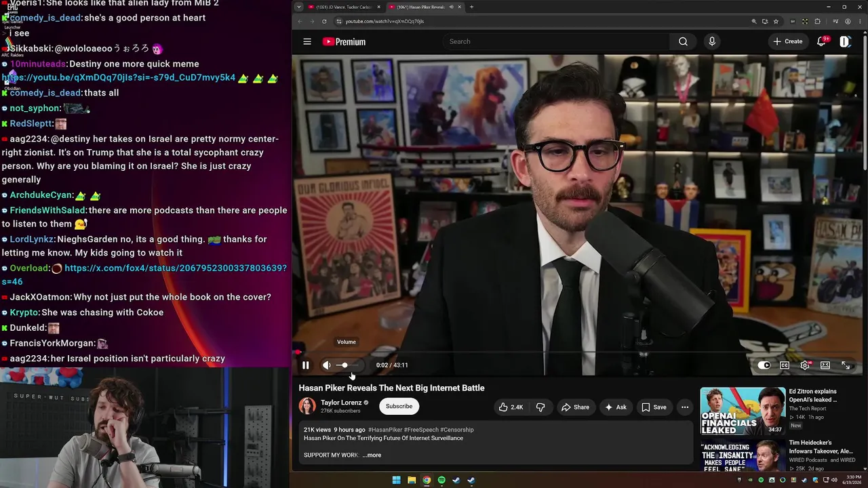
Task: Open the Create menu
Action: 787,41
